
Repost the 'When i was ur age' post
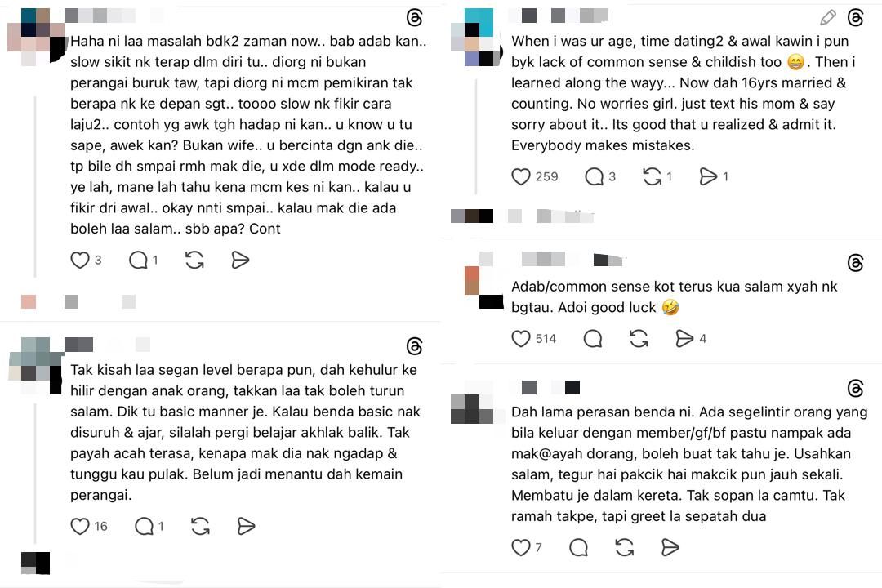[x=652, y=176]
